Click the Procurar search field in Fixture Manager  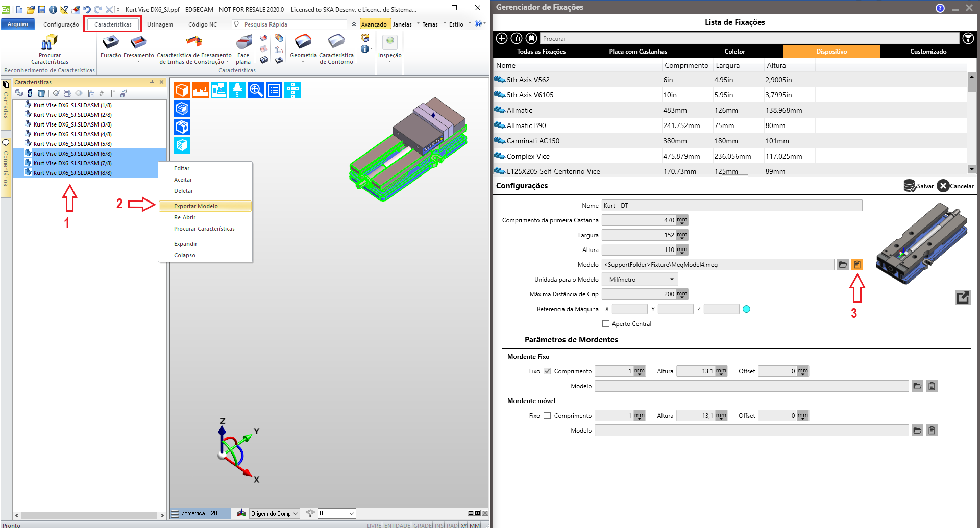[750, 38]
